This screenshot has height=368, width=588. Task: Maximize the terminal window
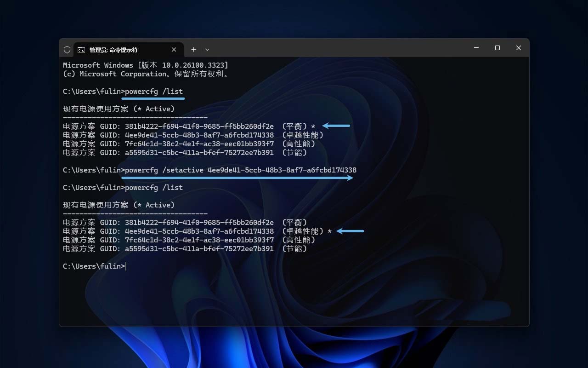point(498,48)
